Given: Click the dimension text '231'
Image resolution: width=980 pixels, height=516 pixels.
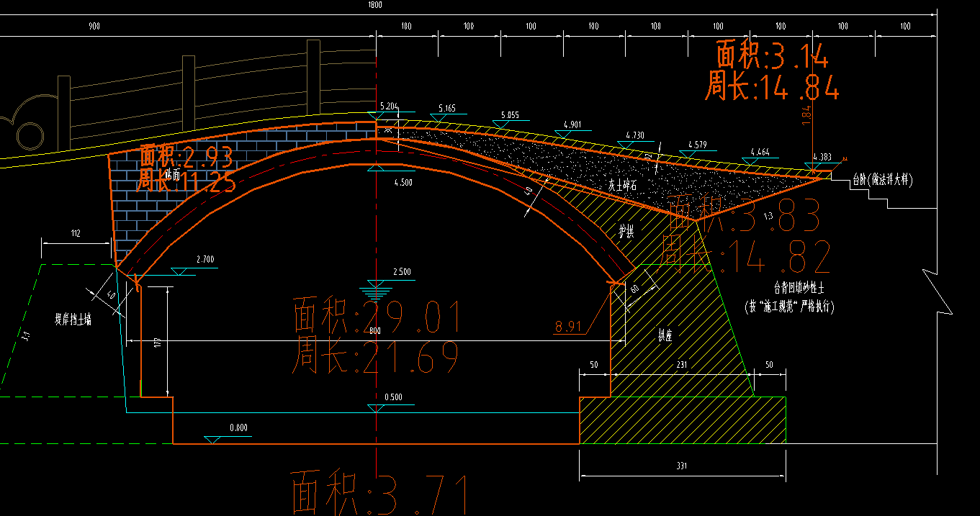Looking at the screenshot, I should (682, 366).
